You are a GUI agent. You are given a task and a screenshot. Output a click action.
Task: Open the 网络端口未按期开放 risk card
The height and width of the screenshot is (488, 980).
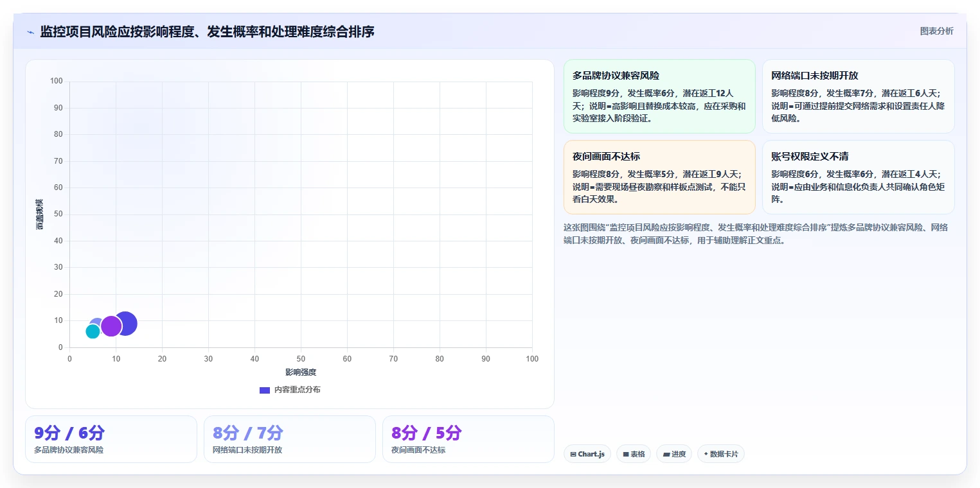pyautogui.click(x=859, y=96)
